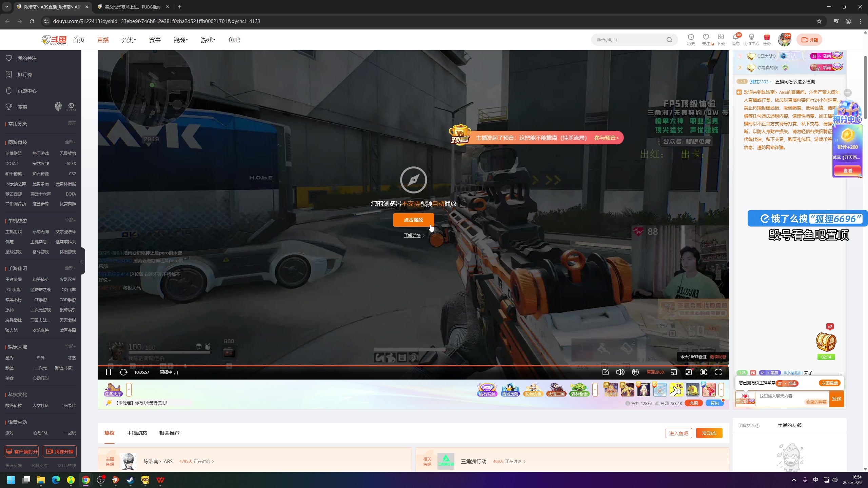Open the 原画2K60 quality selector

655,372
